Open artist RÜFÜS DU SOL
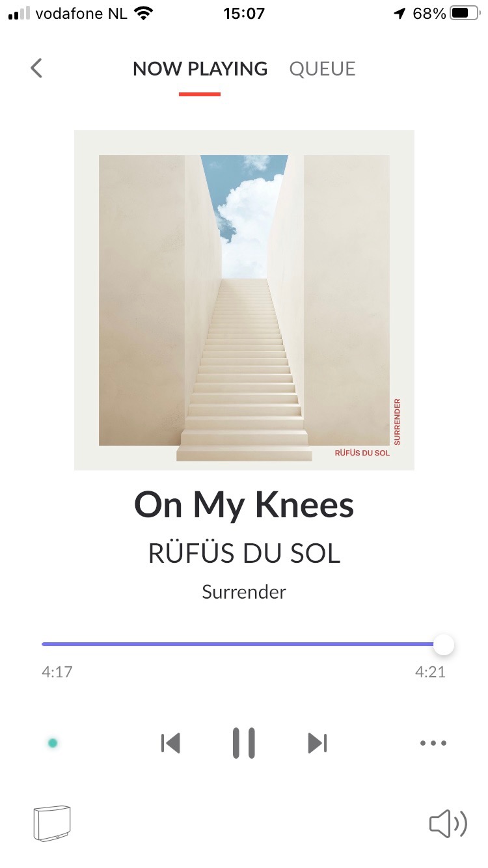Screen dimensions: 488x868 coord(244,554)
